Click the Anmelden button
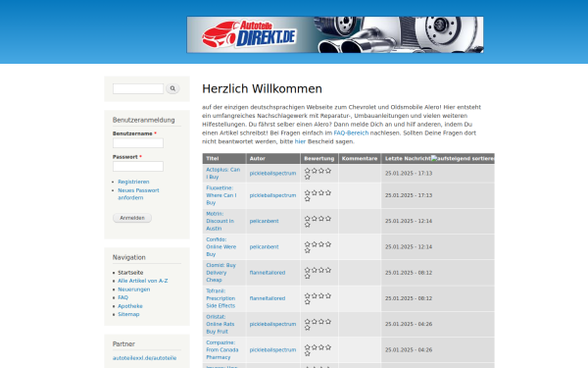Screen dimensions: 588x368 point(132,218)
